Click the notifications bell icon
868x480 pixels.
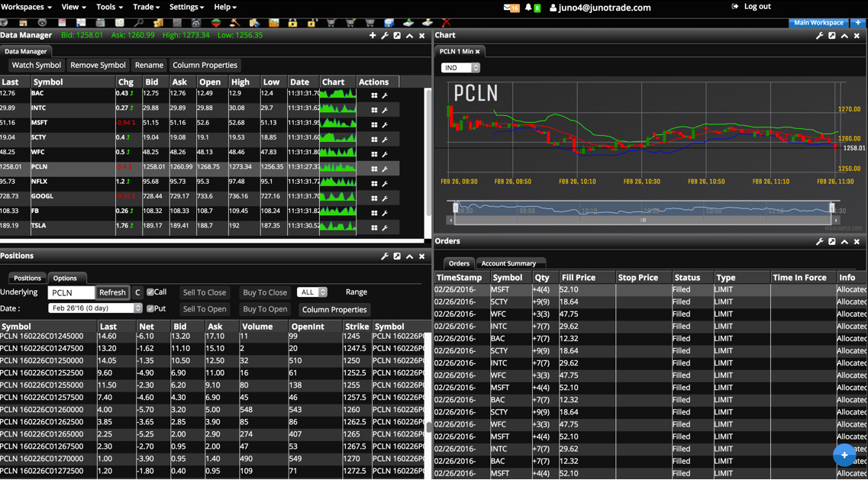[528, 8]
